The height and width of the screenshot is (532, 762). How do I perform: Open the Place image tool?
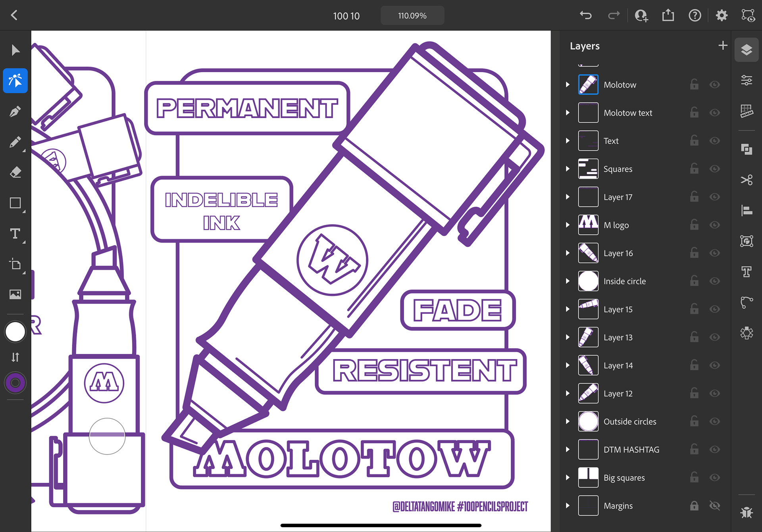(x=15, y=294)
